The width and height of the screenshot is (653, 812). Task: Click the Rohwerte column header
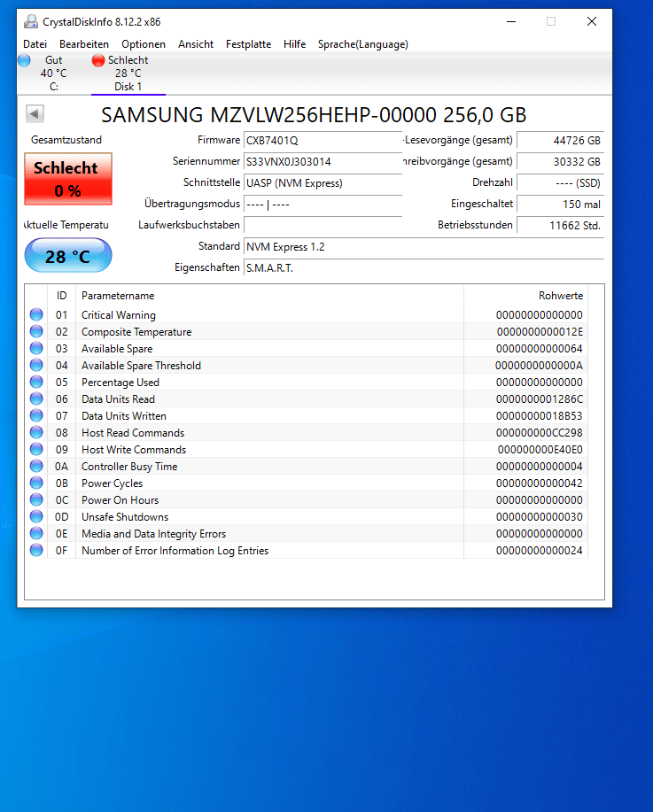[526, 295]
